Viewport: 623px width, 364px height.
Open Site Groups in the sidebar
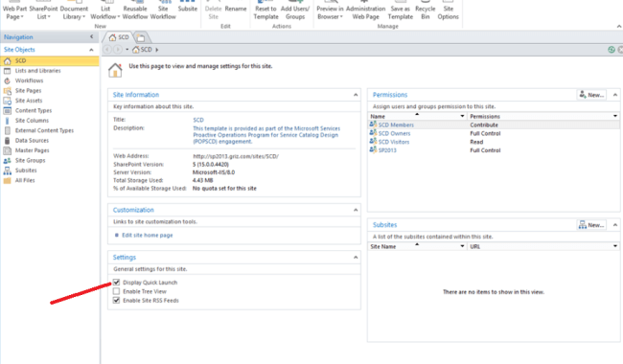(x=31, y=160)
